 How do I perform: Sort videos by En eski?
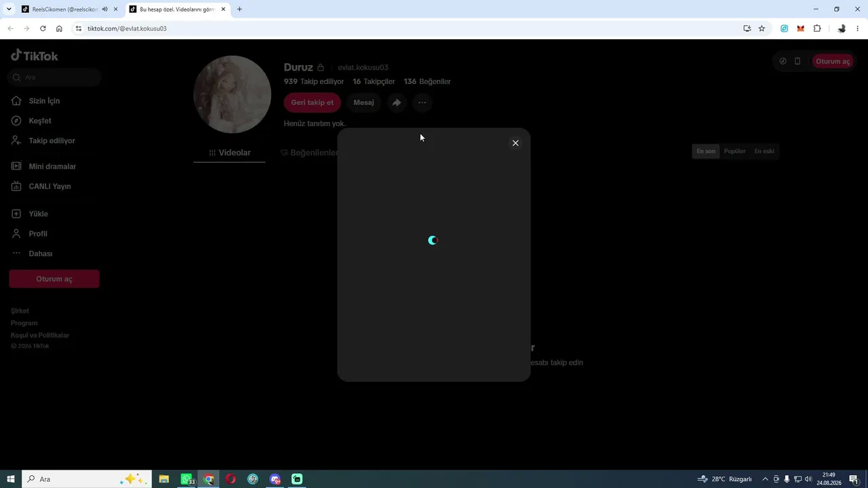(764, 151)
